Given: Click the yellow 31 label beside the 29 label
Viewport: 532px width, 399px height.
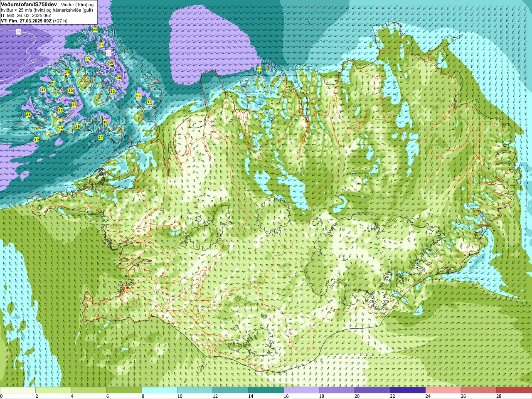Looking at the screenshot, I should 149,102.
